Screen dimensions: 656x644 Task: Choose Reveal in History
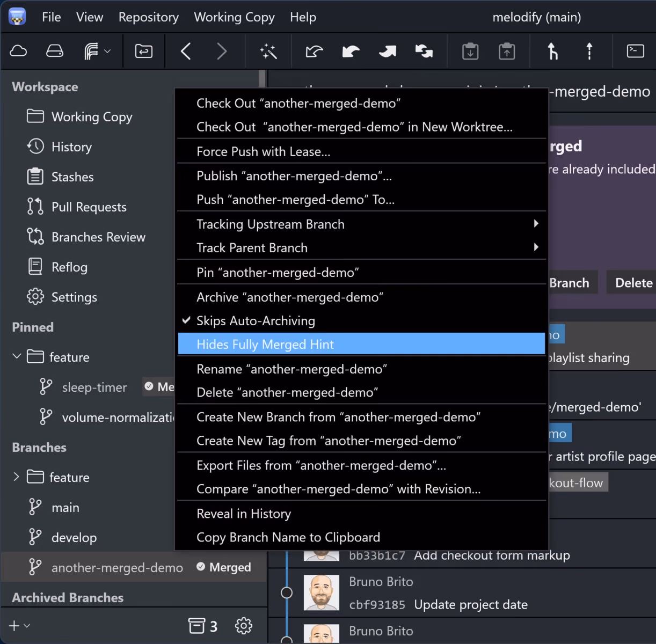[362, 514]
